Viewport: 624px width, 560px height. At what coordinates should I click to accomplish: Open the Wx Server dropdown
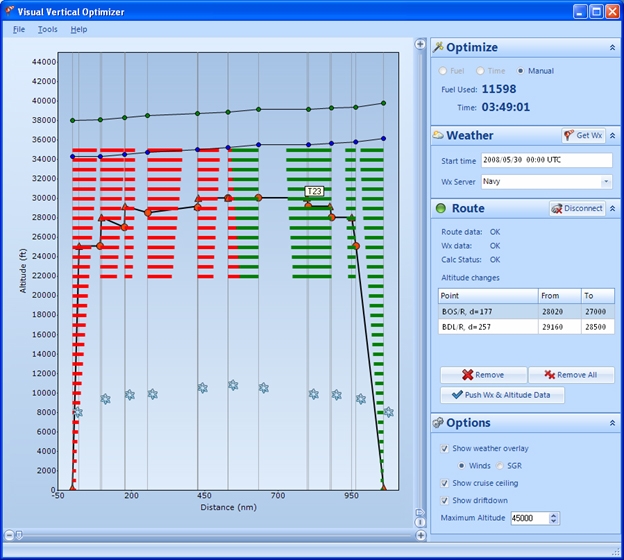pos(606,182)
